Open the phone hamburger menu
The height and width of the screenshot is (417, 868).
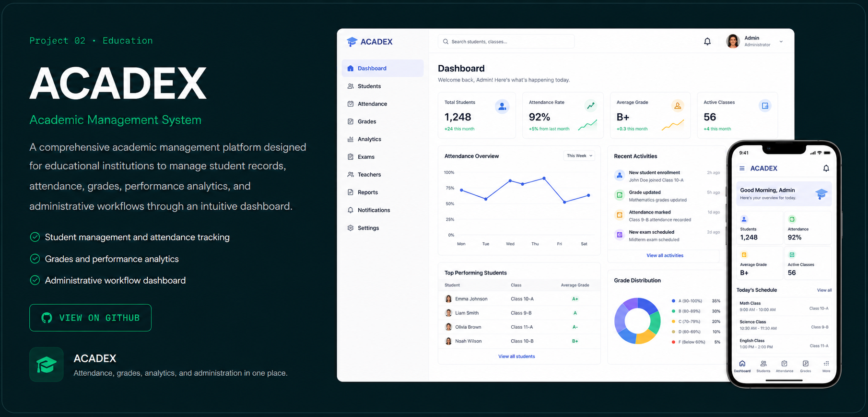(x=742, y=168)
